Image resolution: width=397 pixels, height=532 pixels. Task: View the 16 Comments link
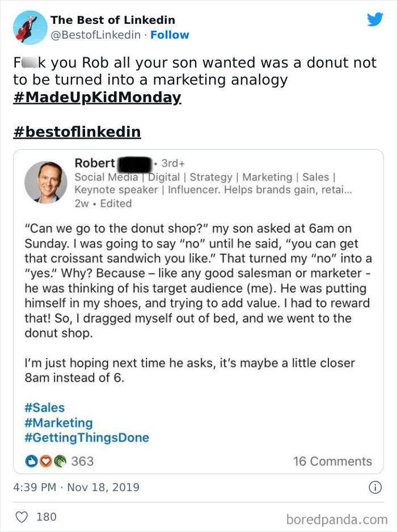[x=332, y=461]
